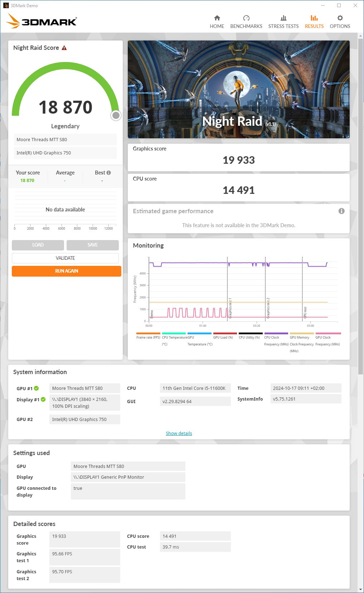This screenshot has height=593, width=364.
Task: Open the STRESS TESTS tab
Action: [283, 22]
